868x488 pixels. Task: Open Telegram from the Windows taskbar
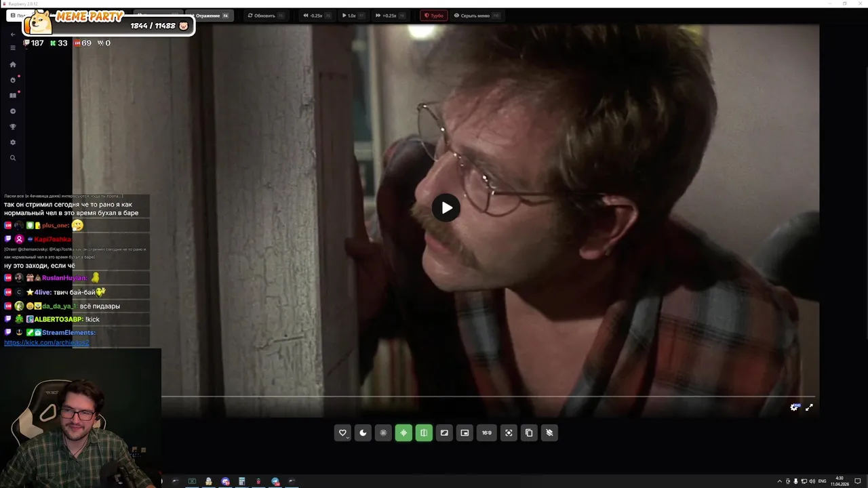[x=275, y=481]
